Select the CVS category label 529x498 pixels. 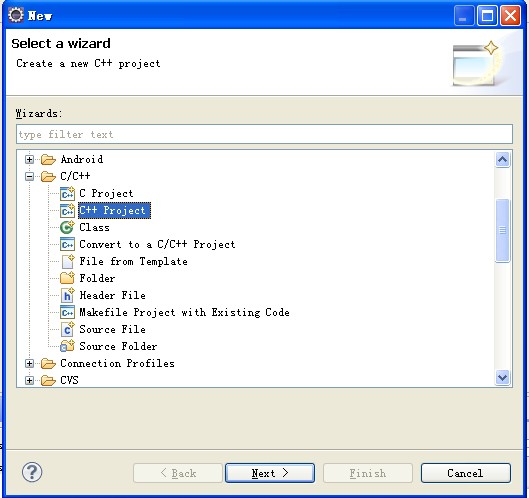[x=69, y=380]
